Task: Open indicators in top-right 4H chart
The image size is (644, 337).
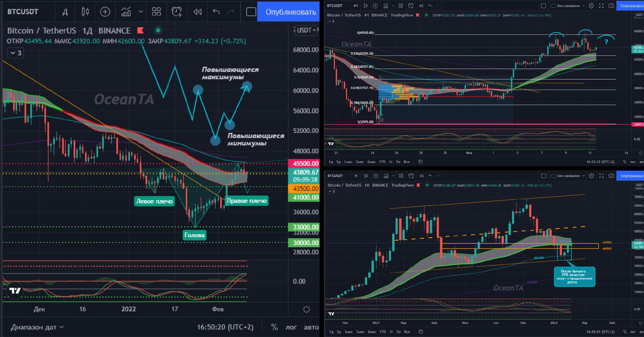Action: 385,5
